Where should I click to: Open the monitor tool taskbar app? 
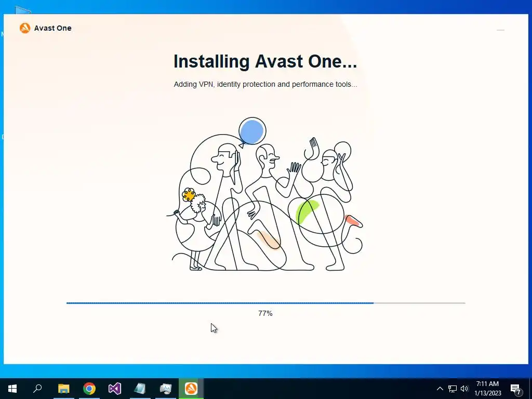[166, 389]
